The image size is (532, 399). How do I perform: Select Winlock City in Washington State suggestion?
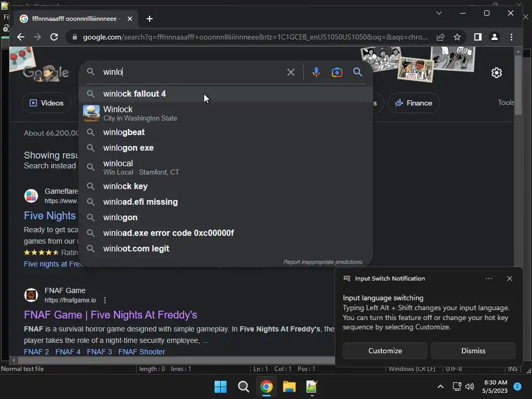point(225,113)
